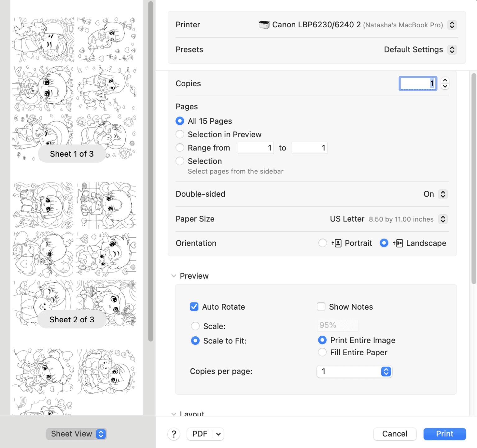Screen dimensions: 477x448
Task: Click the Print button
Action: click(x=445, y=434)
